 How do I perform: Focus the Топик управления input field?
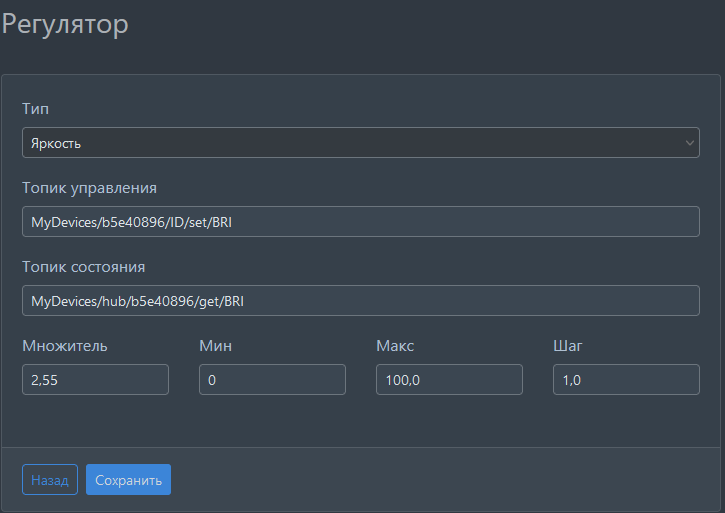pos(360,222)
